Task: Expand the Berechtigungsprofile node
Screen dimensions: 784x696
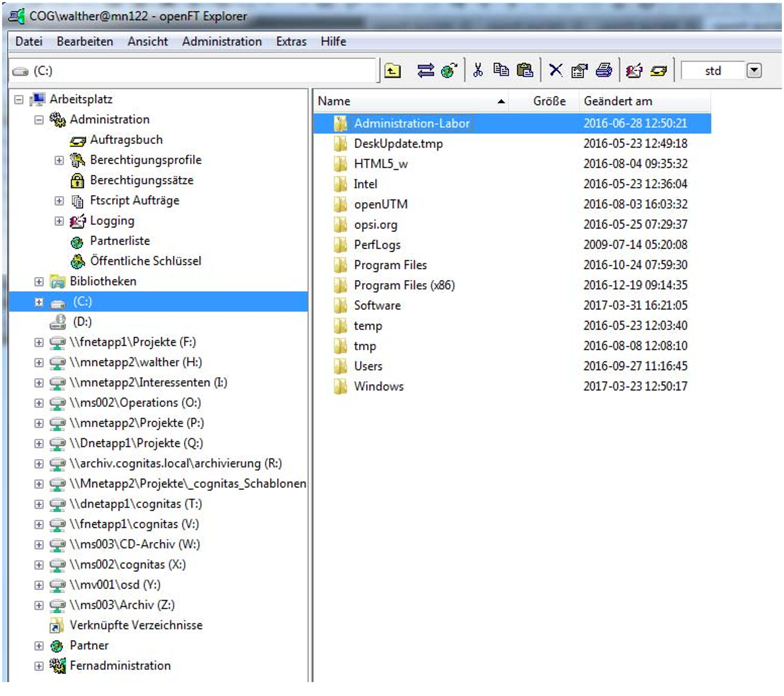Action: coord(59,161)
